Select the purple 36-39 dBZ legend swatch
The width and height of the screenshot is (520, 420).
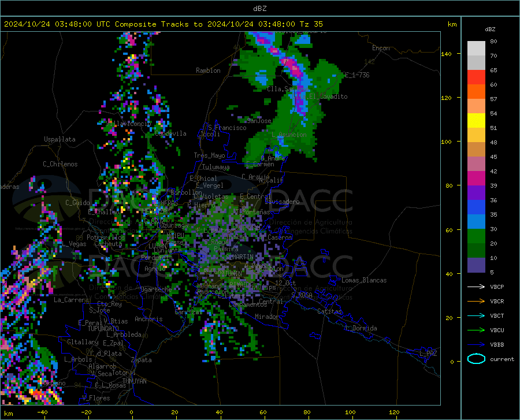(476, 193)
